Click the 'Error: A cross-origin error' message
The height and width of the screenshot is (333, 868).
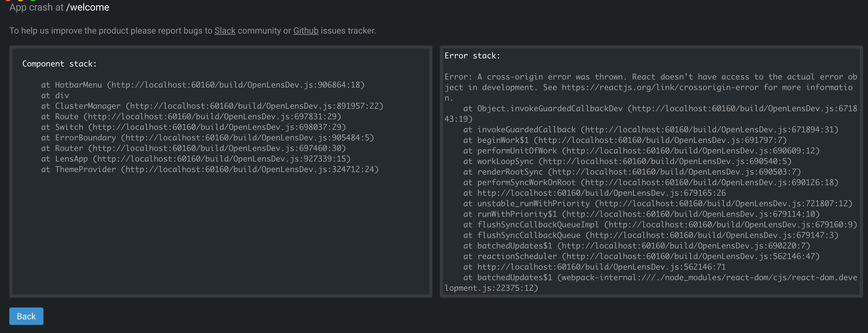point(651,87)
